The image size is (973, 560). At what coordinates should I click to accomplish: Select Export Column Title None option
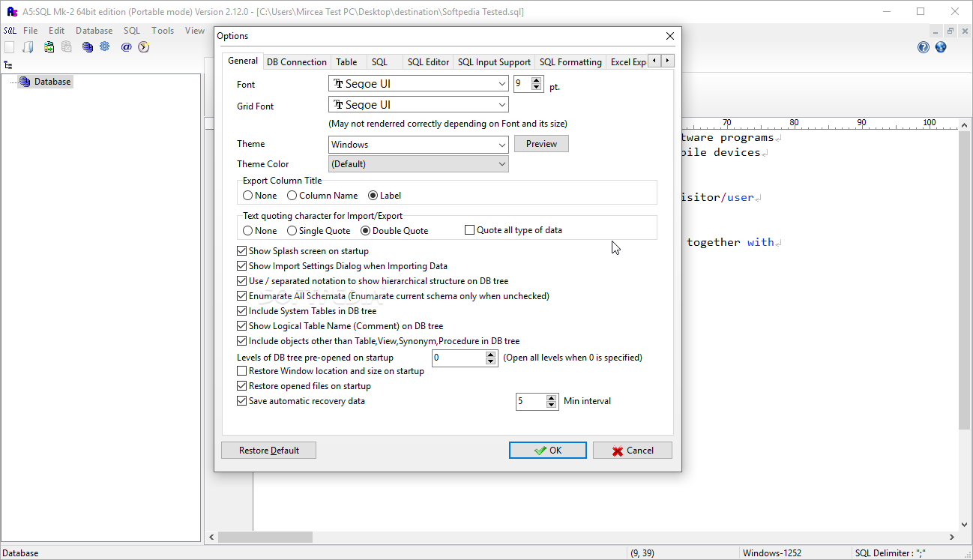click(260, 196)
